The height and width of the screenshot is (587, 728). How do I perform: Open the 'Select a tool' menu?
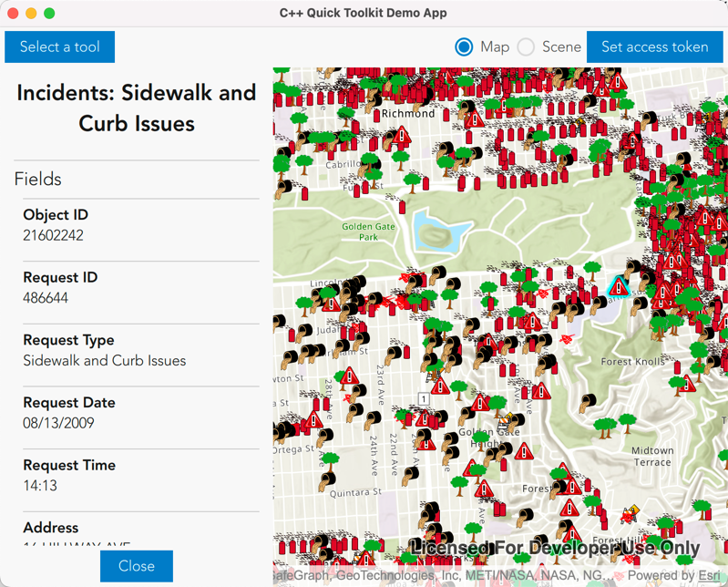click(60, 46)
